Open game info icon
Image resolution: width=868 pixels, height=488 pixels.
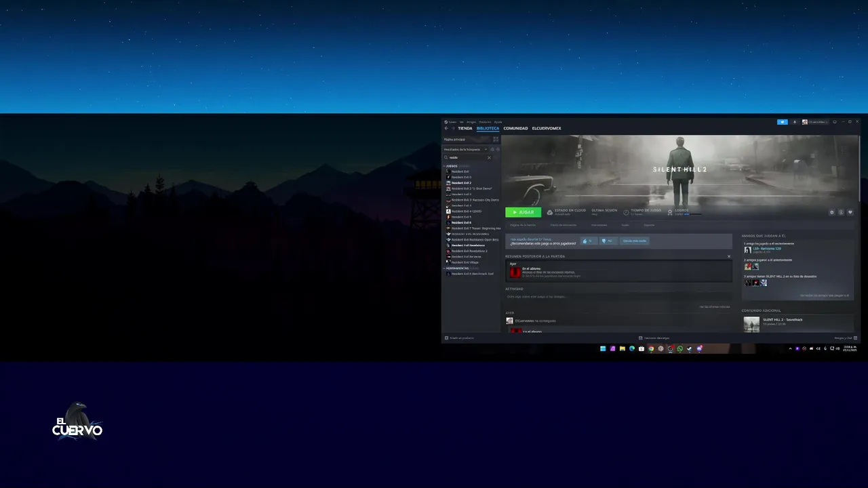(841, 212)
